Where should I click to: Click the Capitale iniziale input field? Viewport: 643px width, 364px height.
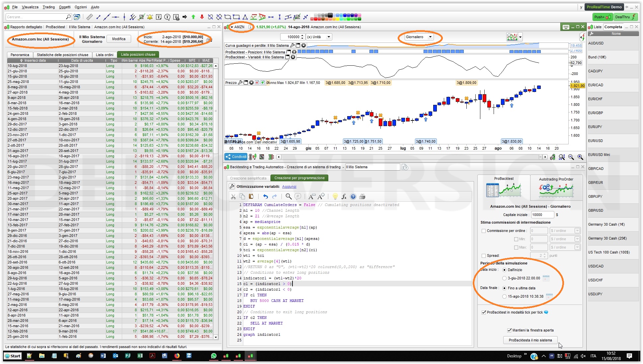(x=542, y=215)
